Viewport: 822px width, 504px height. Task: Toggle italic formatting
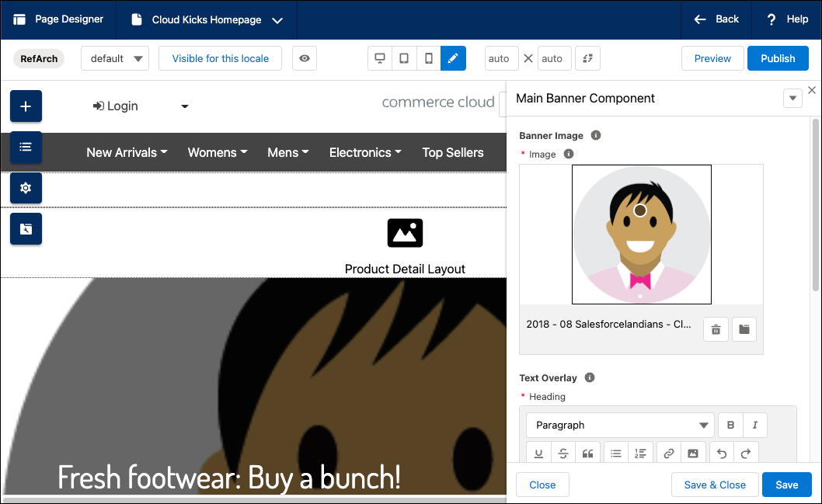pos(755,426)
